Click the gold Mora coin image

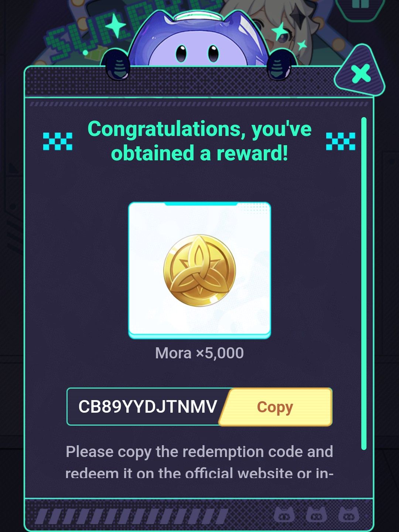point(199,270)
